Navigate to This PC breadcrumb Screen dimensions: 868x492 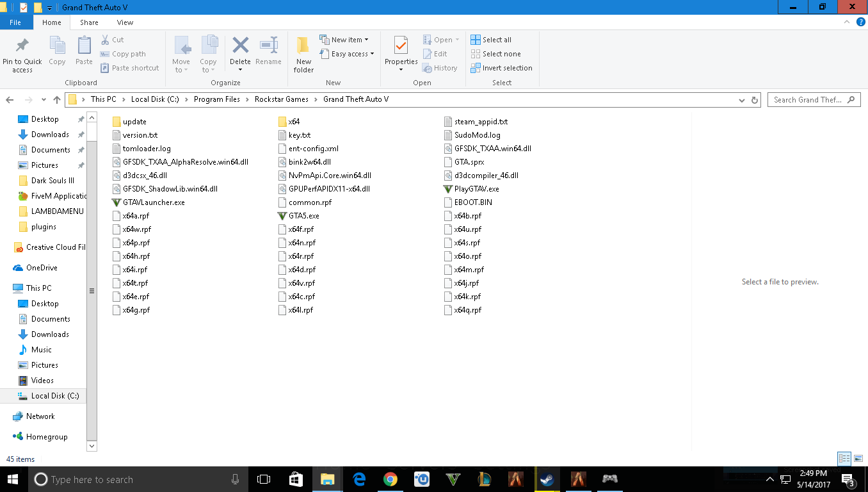[104, 99]
